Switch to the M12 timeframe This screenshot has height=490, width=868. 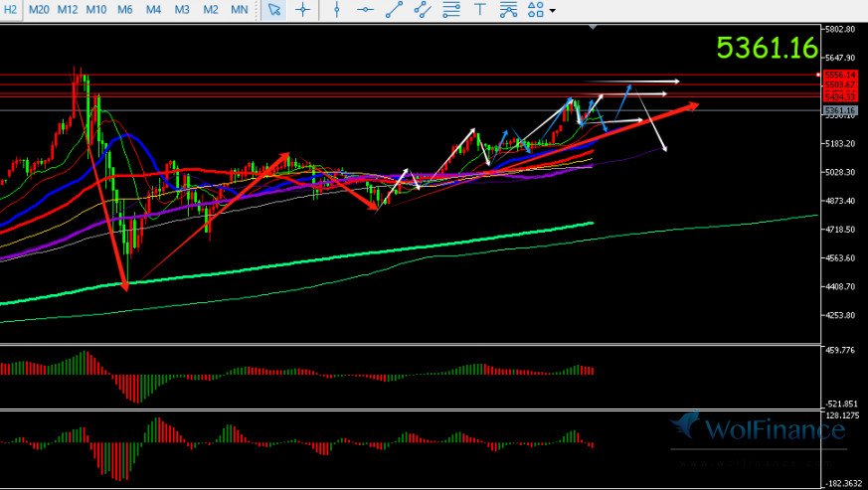(68, 10)
